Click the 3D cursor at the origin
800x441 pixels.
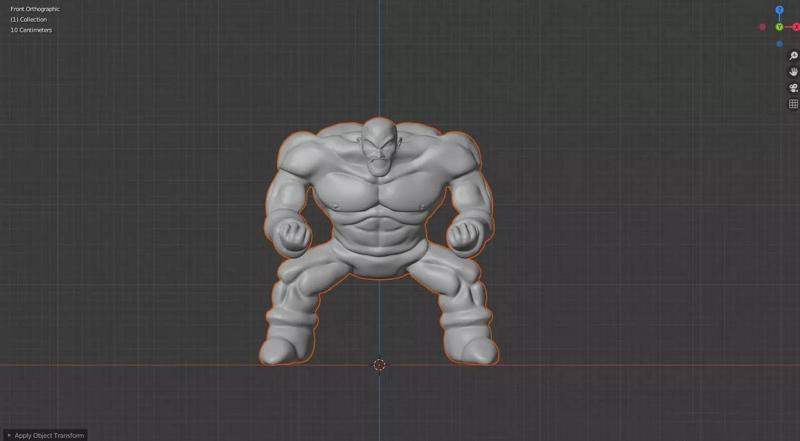point(379,364)
